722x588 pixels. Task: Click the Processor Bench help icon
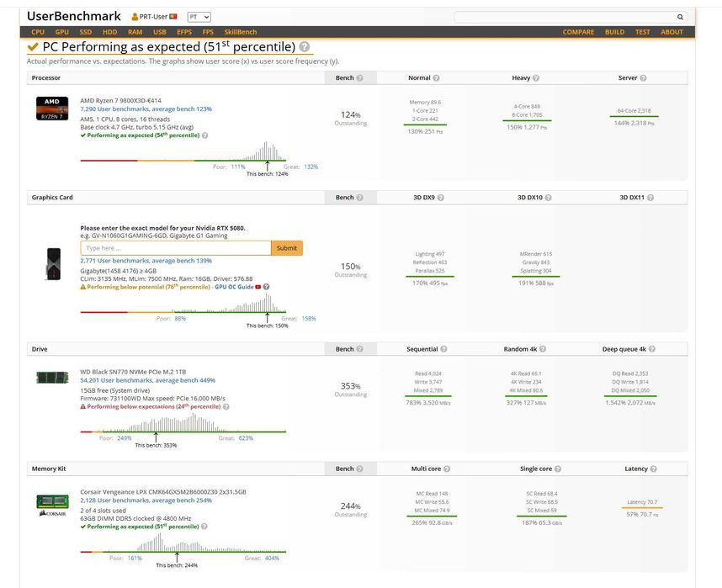359,78
